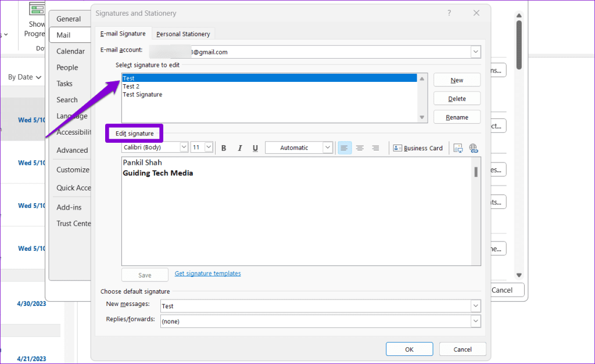595x364 pixels.
Task: Click 'Pankil Shah' line in signature
Action: tap(142, 163)
